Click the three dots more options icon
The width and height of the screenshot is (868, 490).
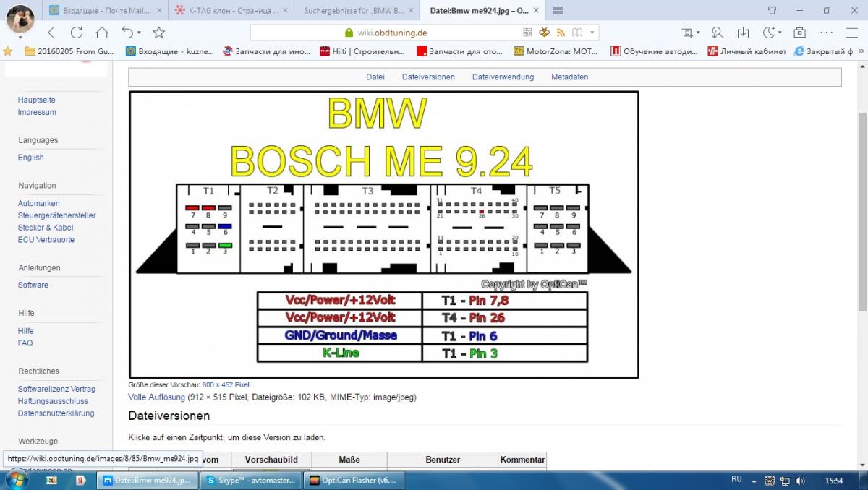827,33
